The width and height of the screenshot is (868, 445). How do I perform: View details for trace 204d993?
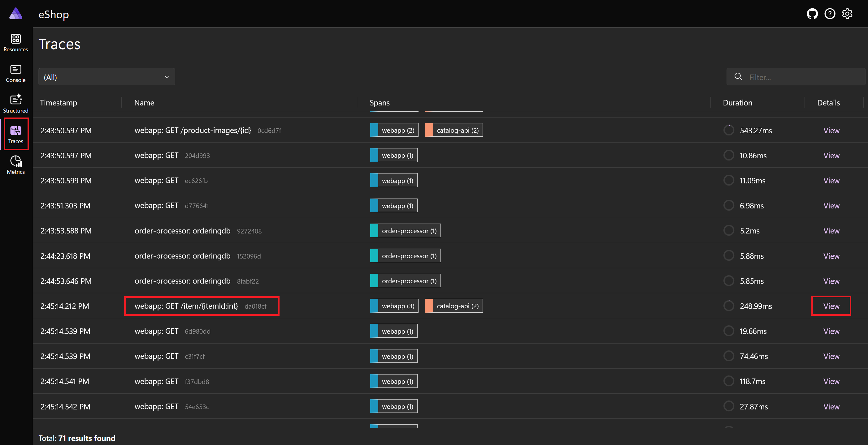coord(831,156)
